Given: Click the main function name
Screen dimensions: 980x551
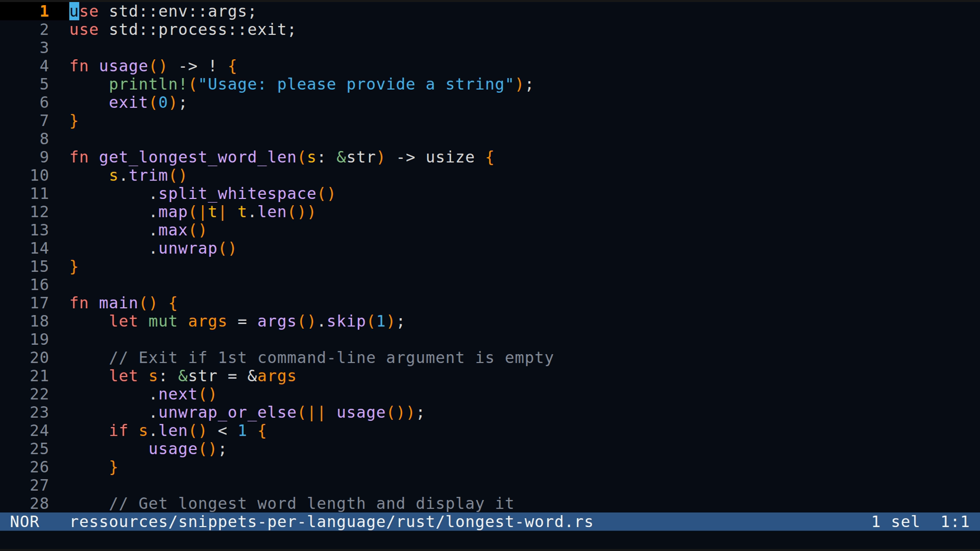Looking at the screenshot, I should (x=118, y=303).
